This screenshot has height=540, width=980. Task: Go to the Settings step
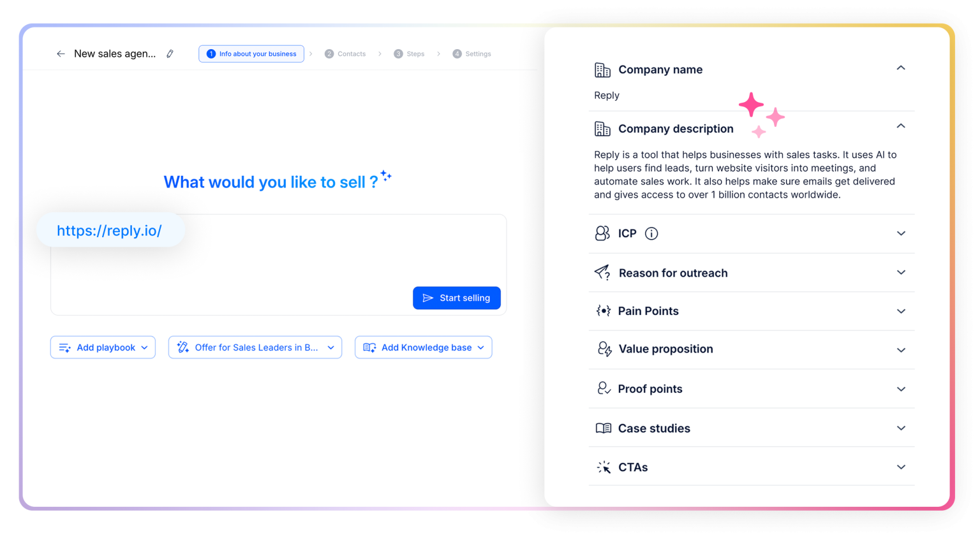[472, 54]
